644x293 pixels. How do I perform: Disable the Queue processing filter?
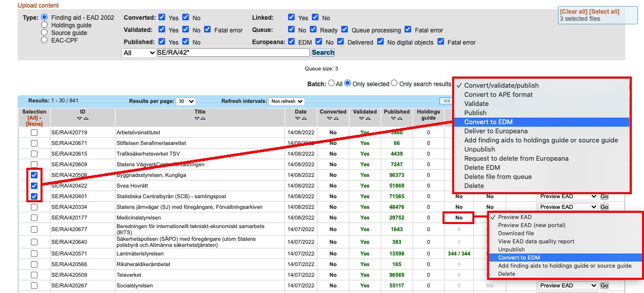345,30
